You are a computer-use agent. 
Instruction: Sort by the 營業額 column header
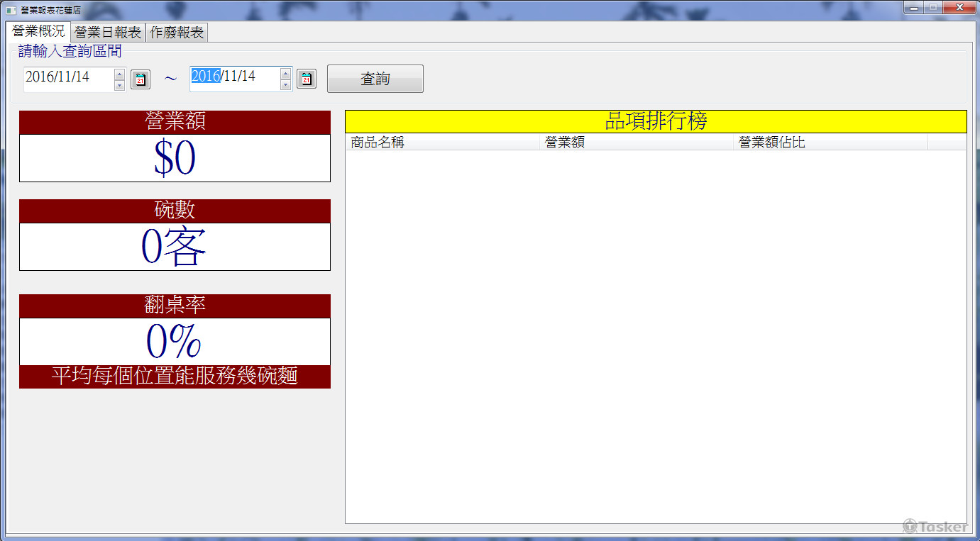[636, 143]
